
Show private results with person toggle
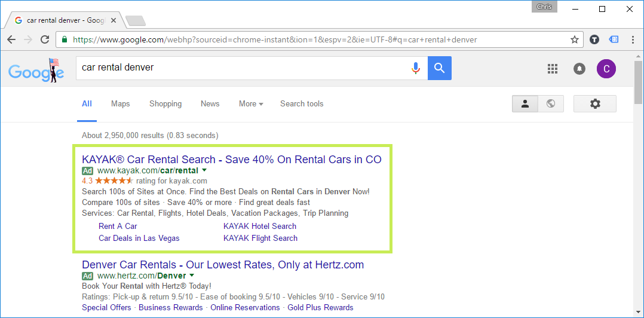(x=525, y=104)
